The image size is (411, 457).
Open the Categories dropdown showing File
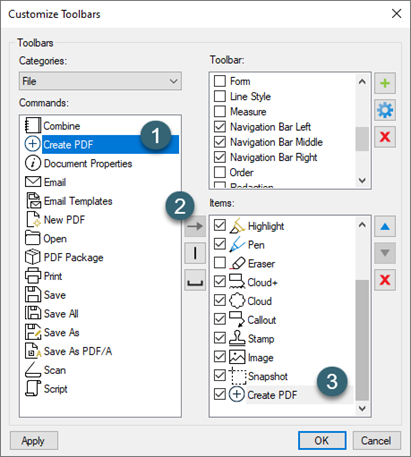click(x=100, y=81)
